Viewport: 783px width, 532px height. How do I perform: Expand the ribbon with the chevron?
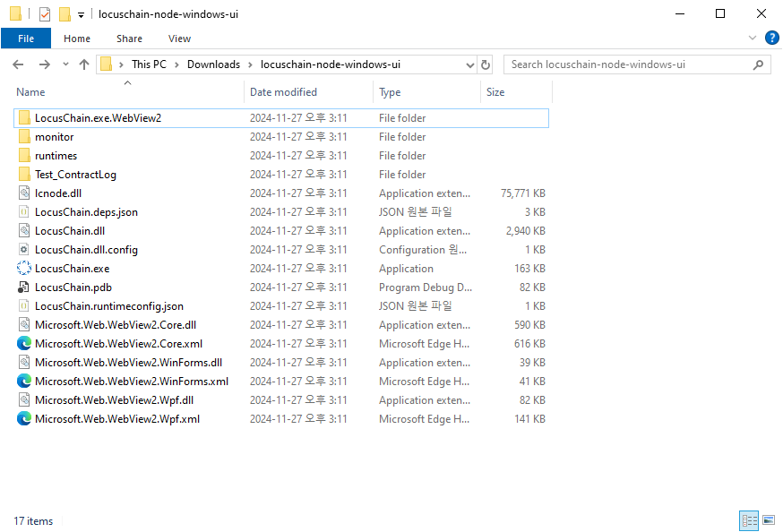tap(752, 38)
